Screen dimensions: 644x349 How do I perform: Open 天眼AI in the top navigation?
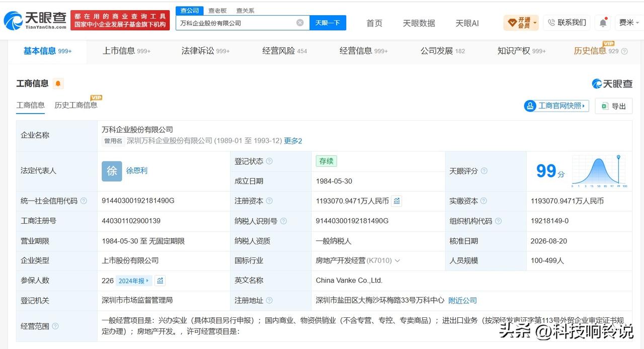click(x=467, y=23)
